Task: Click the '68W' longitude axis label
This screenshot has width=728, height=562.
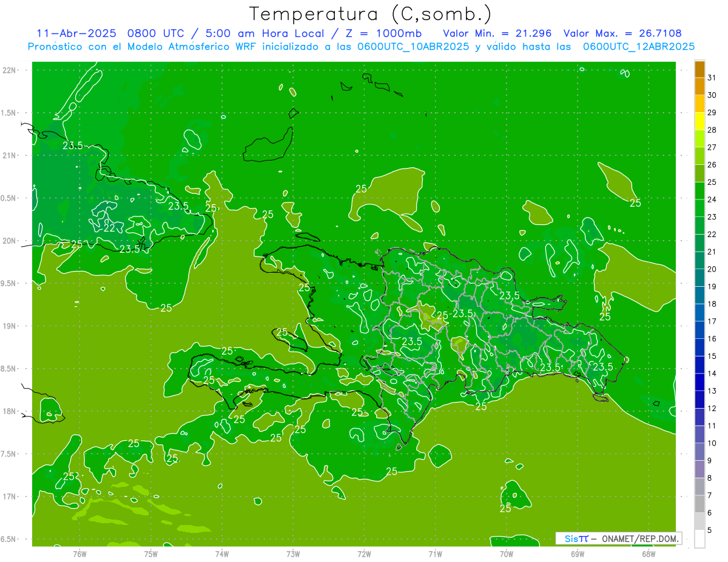Action: click(x=649, y=554)
